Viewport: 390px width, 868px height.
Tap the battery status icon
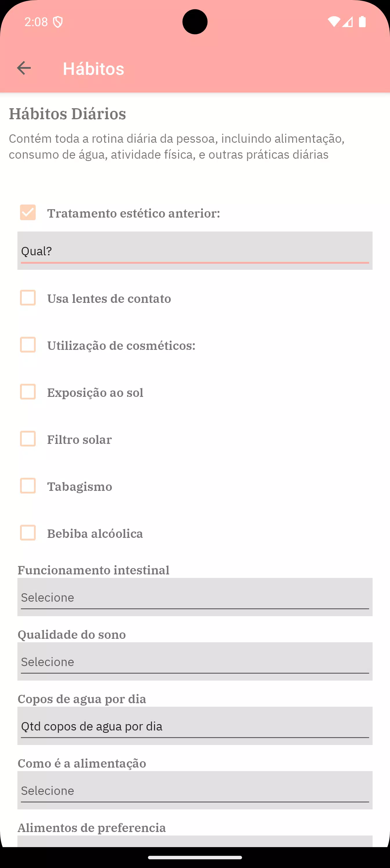(x=362, y=22)
